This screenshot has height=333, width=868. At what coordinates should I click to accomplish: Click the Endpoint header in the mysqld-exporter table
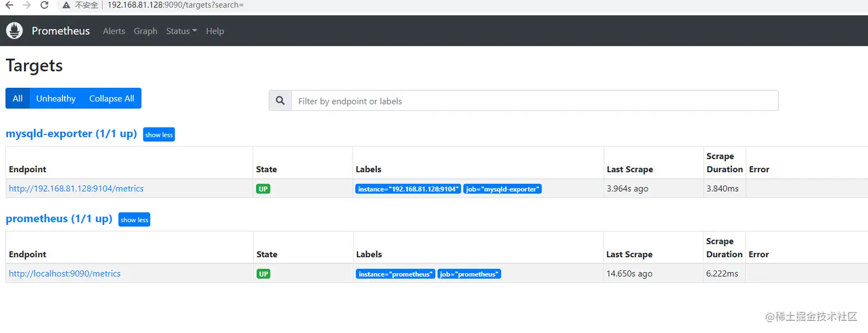point(28,169)
